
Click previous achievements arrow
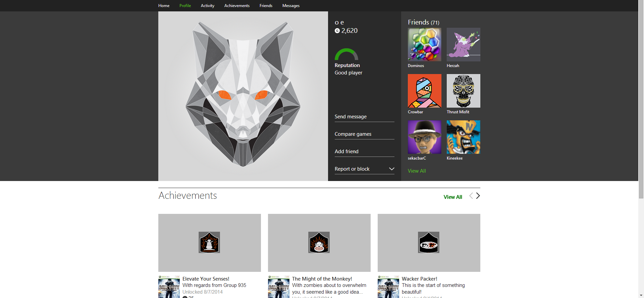[x=471, y=196]
